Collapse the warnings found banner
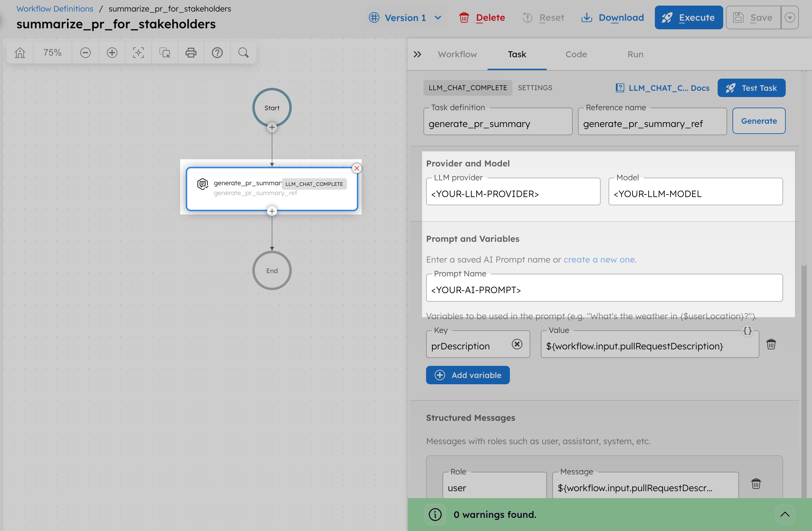This screenshot has height=531, width=812. (x=785, y=514)
